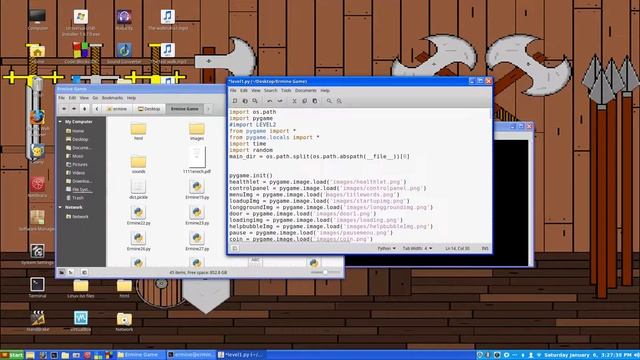640x360 pixels.
Task: Open Network in the file manager sidebar
Action: click(77, 217)
